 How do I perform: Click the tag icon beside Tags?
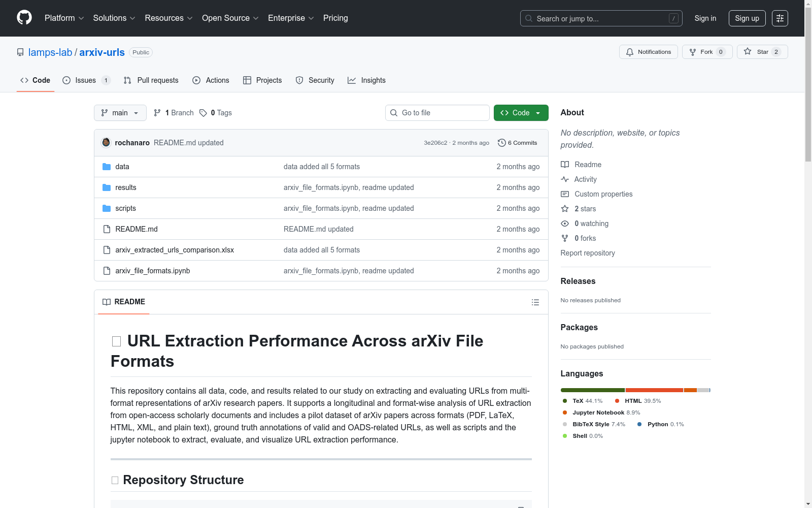click(203, 113)
